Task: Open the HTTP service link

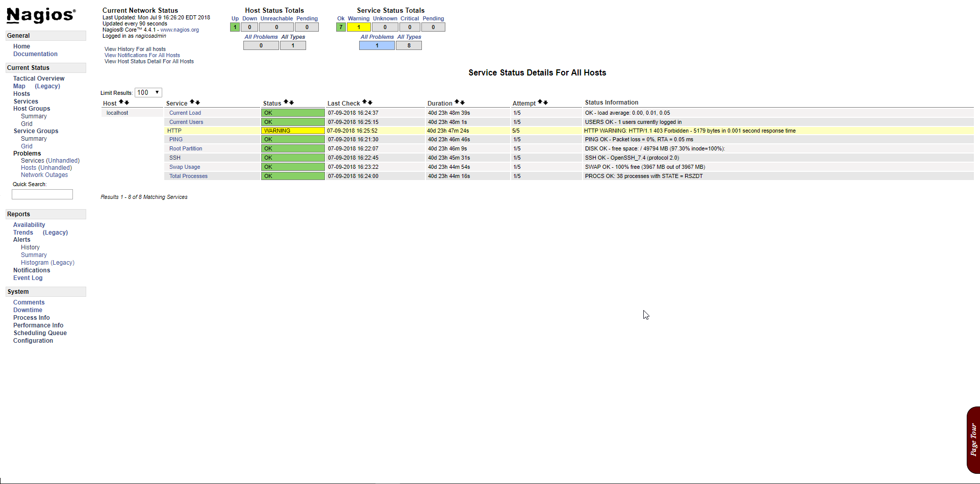Action: tap(174, 131)
